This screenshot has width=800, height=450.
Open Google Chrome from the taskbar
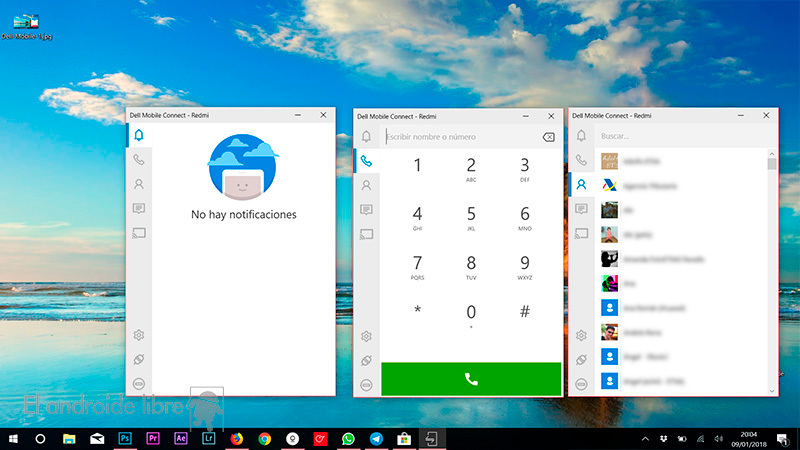(x=264, y=439)
